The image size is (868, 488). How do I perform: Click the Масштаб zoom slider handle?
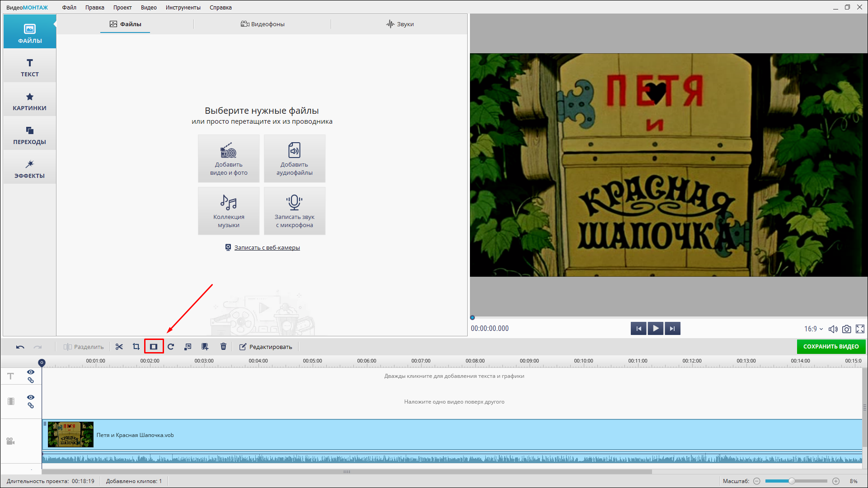(792, 481)
